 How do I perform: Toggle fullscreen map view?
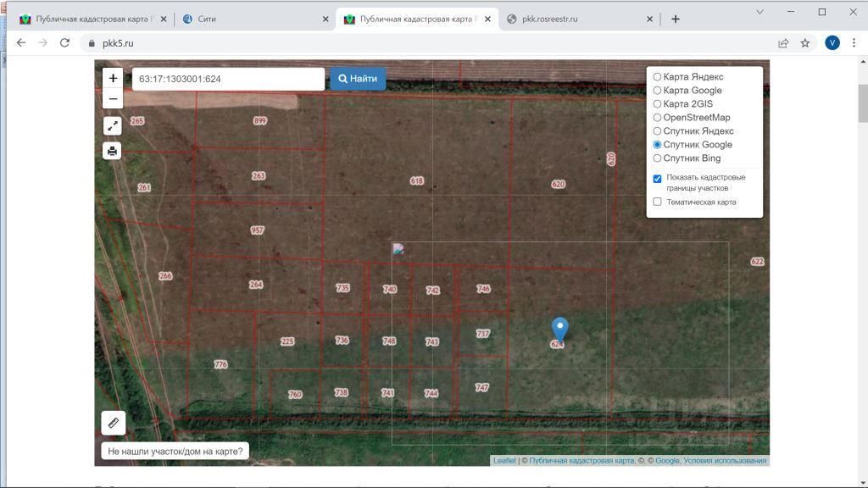[x=113, y=126]
